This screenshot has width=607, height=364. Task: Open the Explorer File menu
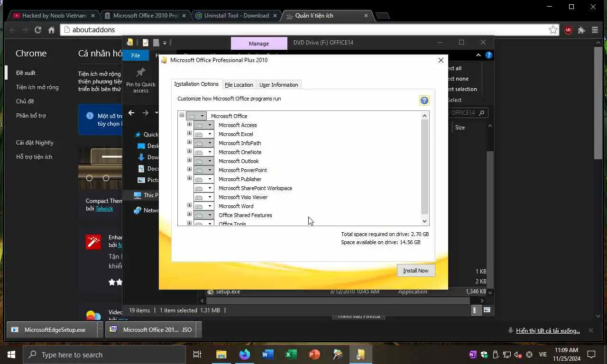(136, 55)
